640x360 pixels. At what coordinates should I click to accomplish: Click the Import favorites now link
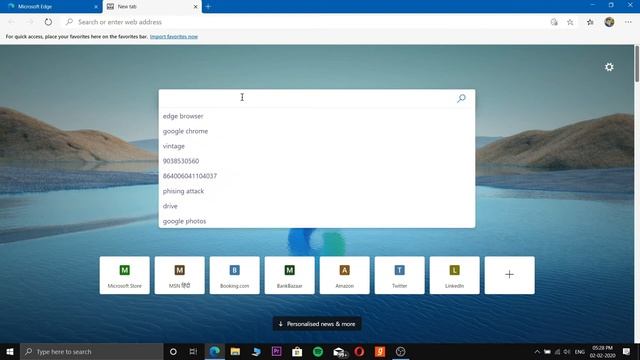pos(174,37)
